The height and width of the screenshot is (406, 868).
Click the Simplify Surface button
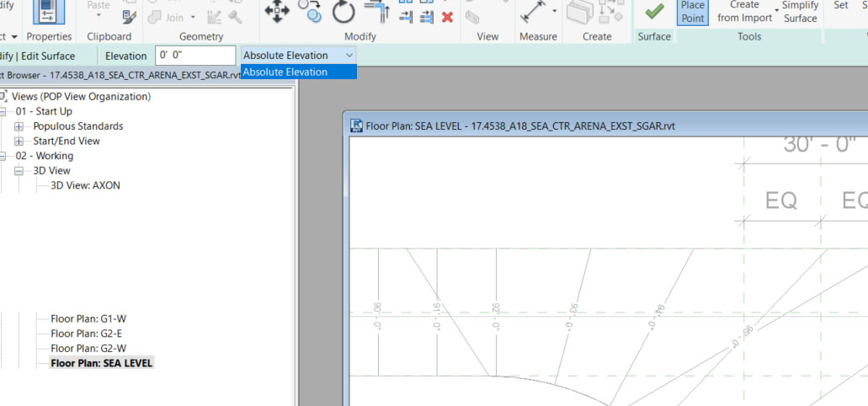point(800,12)
